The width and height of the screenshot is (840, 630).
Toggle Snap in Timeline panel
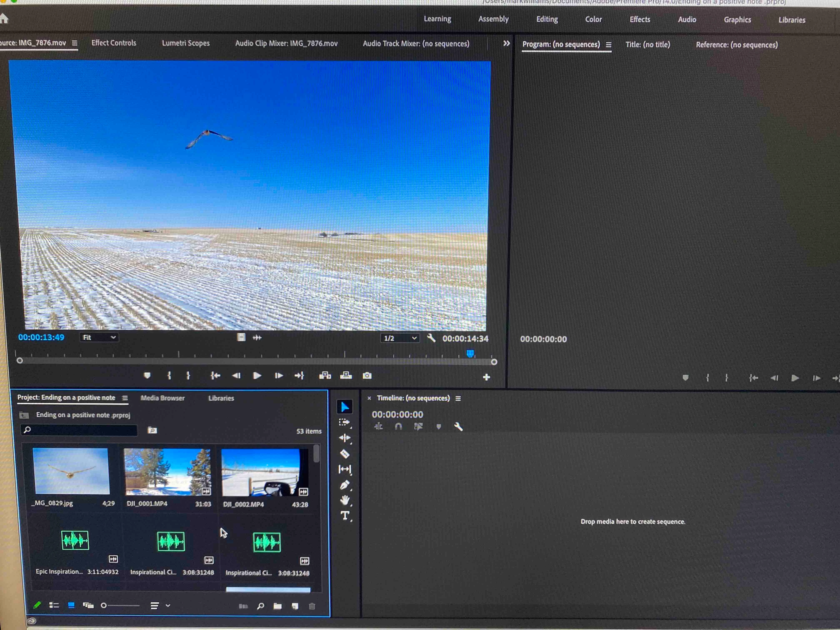point(398,426)
